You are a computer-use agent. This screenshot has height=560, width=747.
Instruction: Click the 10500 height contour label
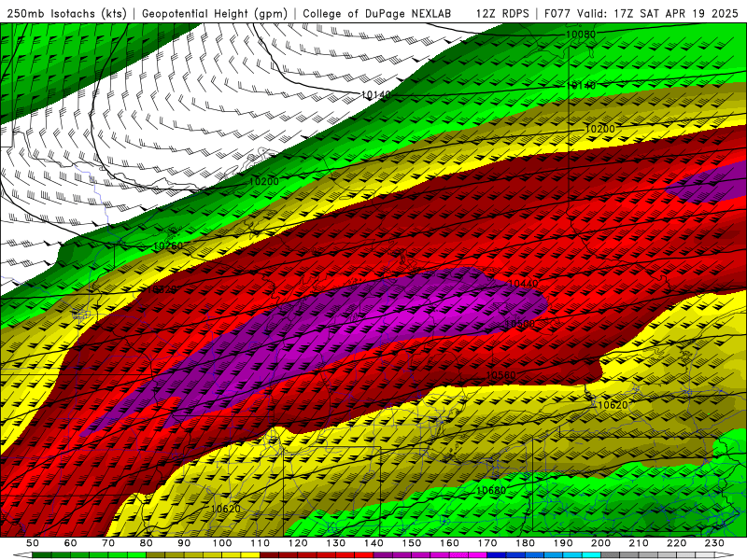[x=520, y=324]
